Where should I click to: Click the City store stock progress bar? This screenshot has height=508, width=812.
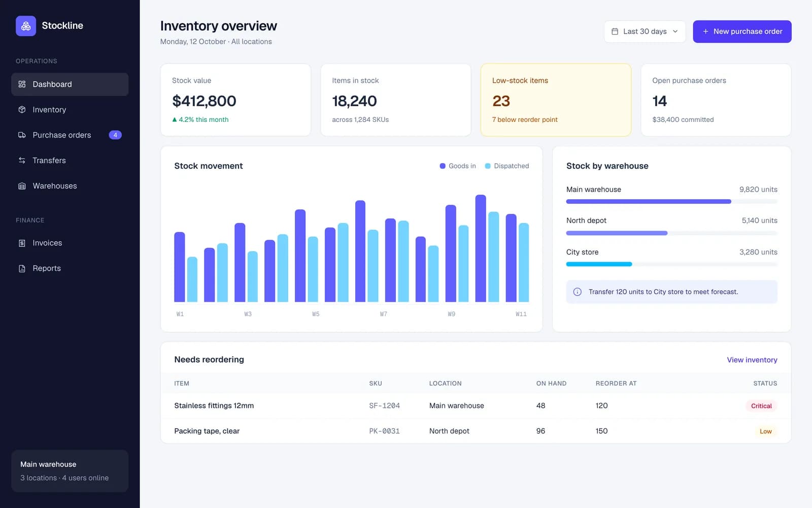[671, 264]
